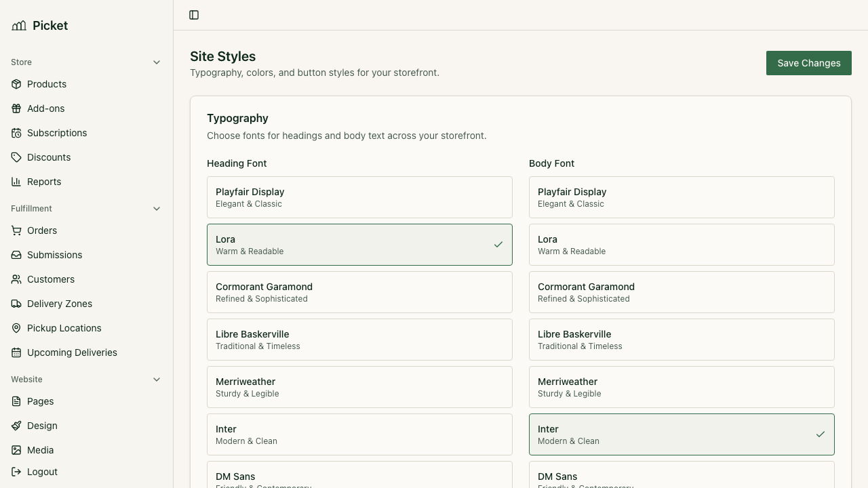Click the Pickup Locations pin icon
The height and width of the screenshot is (488, 868).
click(16, 328)
